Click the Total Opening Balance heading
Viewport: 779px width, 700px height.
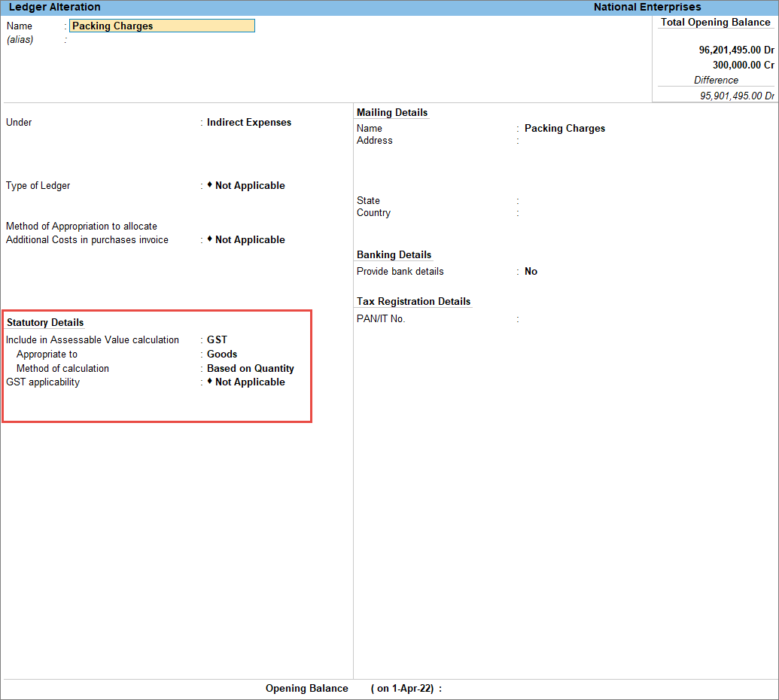click(x=716, y=23)
